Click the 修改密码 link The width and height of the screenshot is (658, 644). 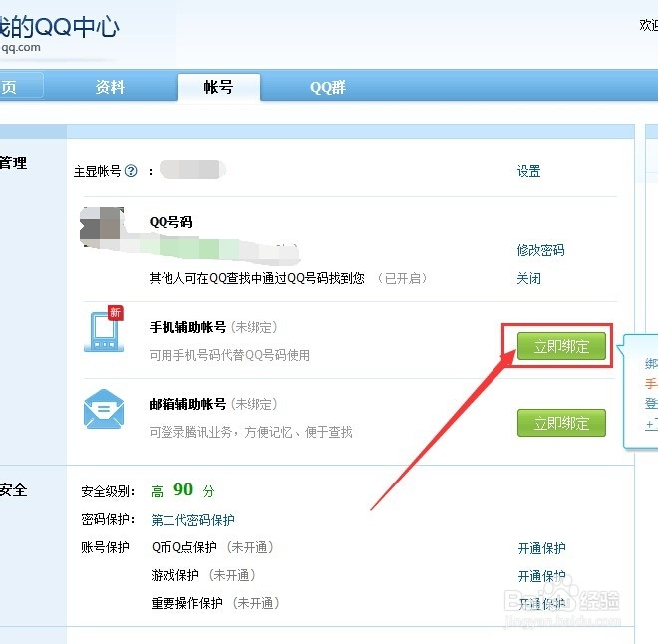click(x=540, y=250)
